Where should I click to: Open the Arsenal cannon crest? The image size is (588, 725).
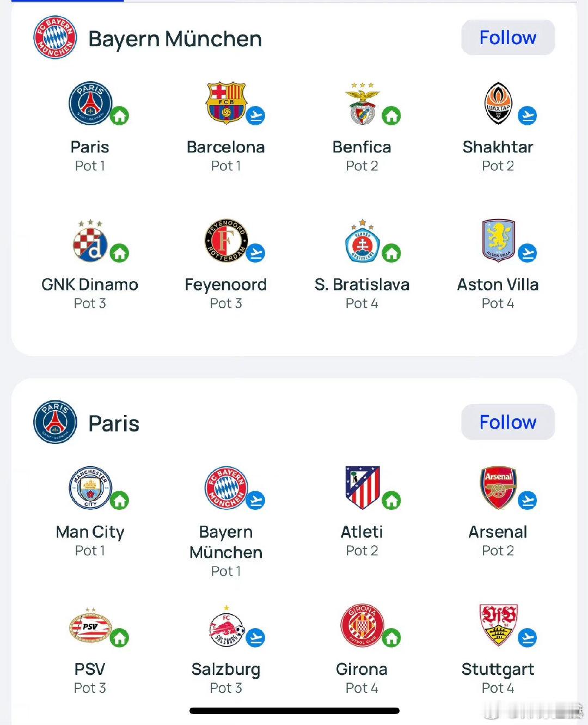(x=498, y=488)
